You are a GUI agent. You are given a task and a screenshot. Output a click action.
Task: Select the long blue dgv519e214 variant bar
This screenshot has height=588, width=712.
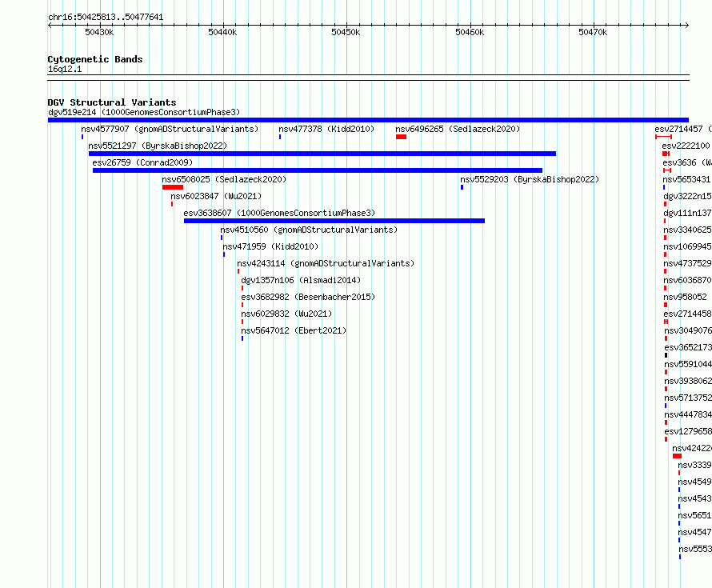(x=368, y=120)
